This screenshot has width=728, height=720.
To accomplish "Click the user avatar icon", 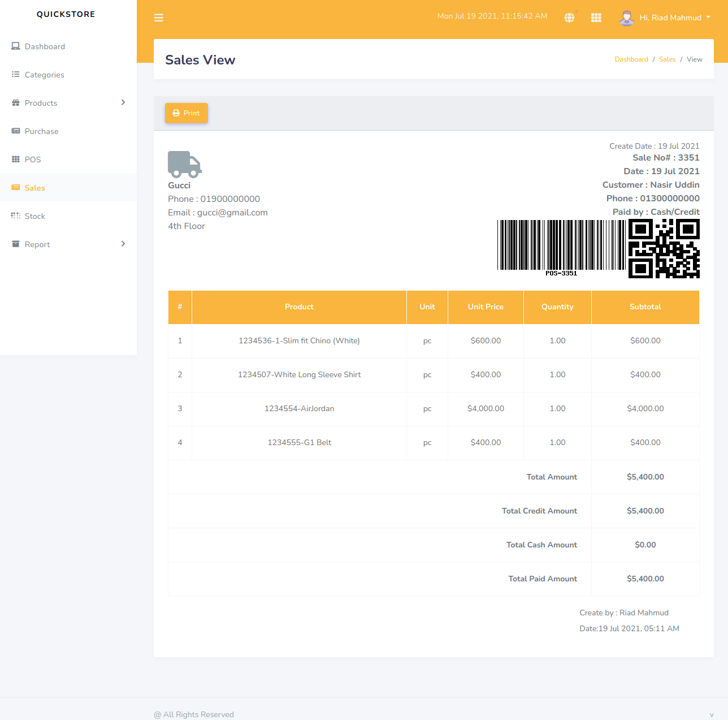I will click(627, 18).
